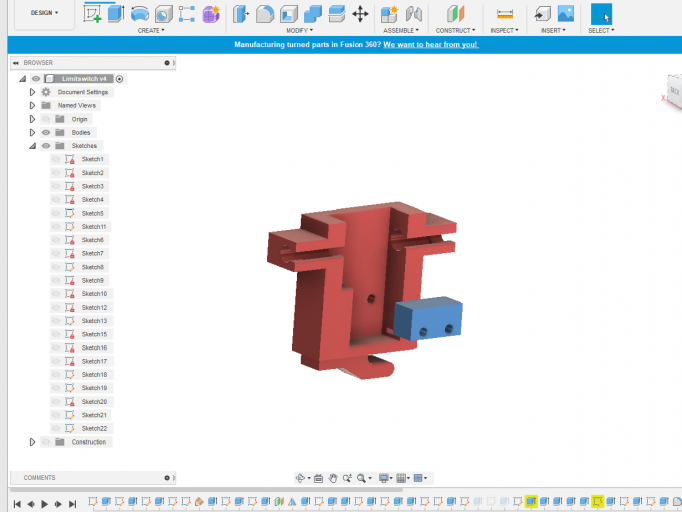The width and height of the screenshot is (682, 512).
Task: Select the Move/Copy tool icon
Action: point(360,14)
